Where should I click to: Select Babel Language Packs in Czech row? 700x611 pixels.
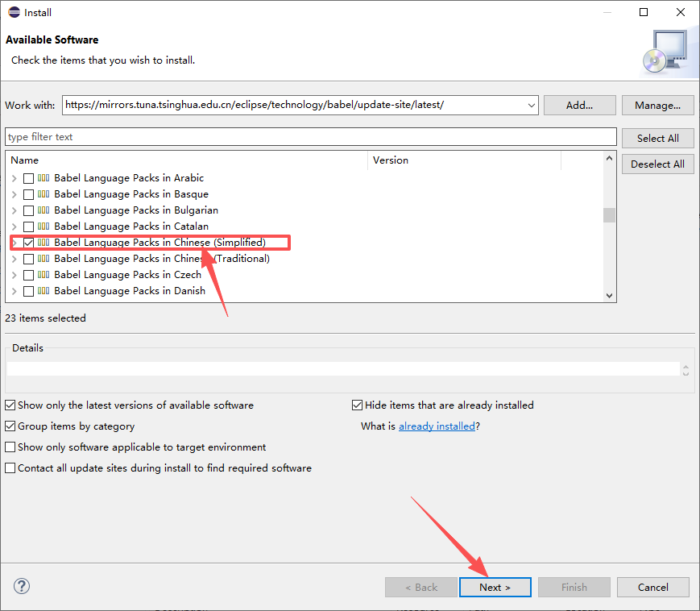point(128,275)
